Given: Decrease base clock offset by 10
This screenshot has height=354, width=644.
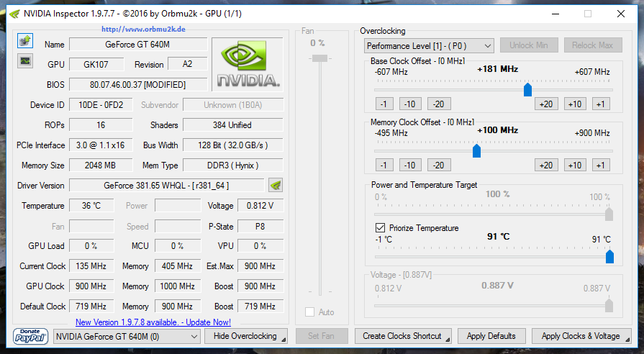Looking at the screenshot, I should [x=410, y=104].
